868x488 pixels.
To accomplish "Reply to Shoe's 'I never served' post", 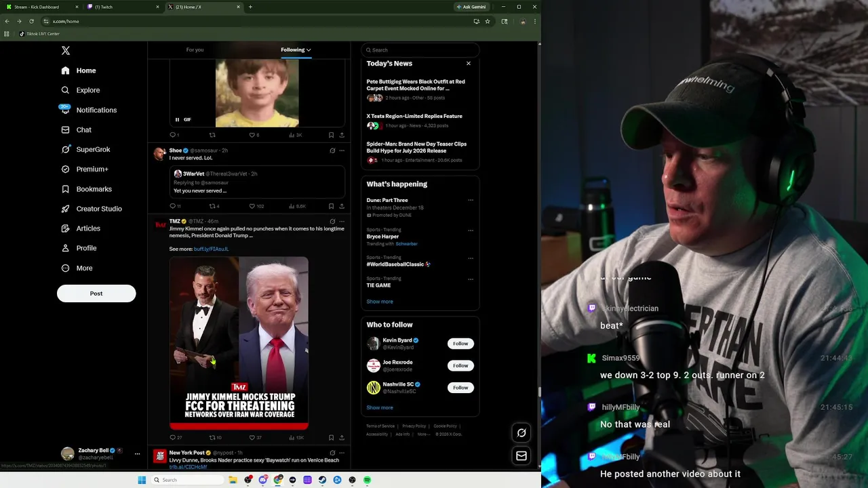I will (x=174, y=206).
